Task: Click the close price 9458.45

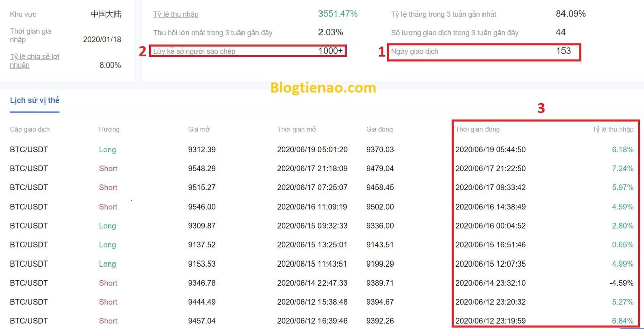Action: (380, 187)
